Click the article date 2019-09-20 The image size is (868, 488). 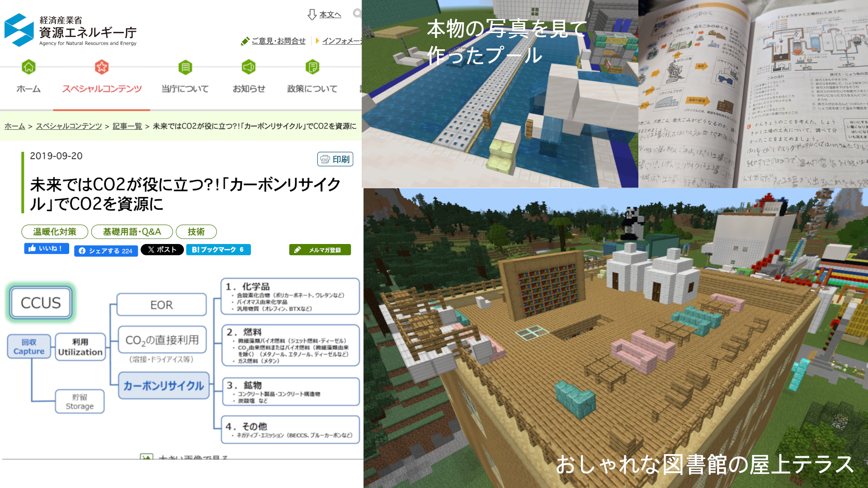tap(56, 156)
